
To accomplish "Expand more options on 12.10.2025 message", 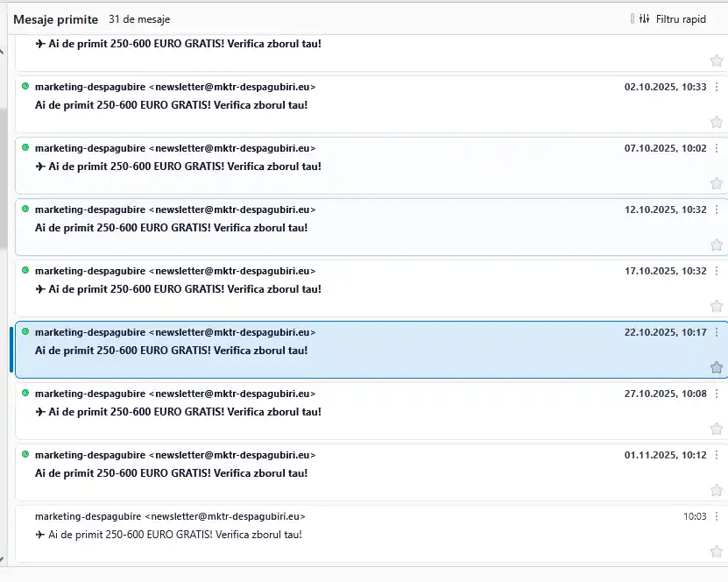I will (717, 209).
